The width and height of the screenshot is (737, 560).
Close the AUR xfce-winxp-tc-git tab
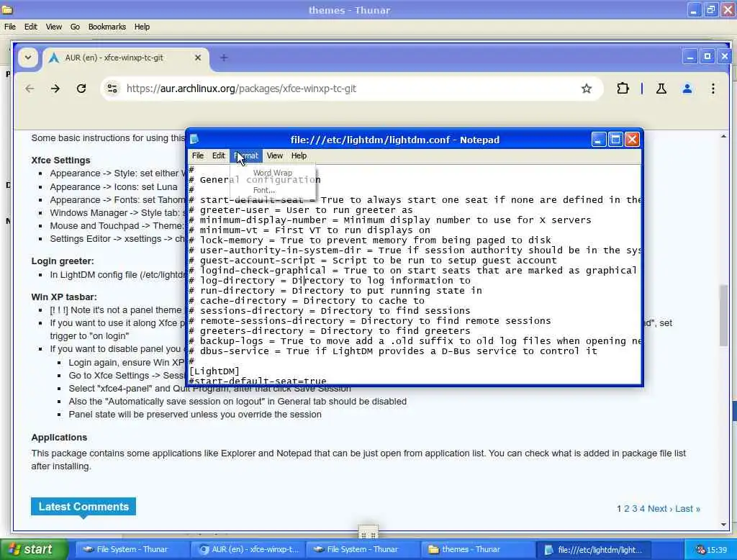[198, 58]
